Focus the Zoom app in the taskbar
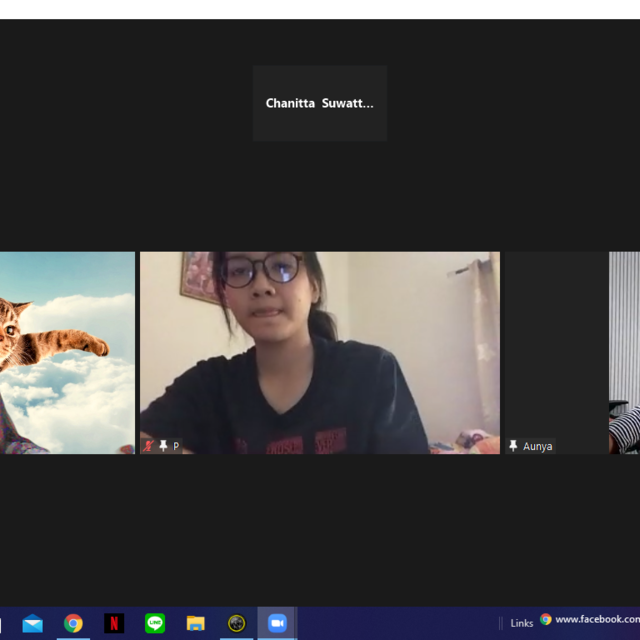Screen dimensions: 640x640 coord(277,623)
